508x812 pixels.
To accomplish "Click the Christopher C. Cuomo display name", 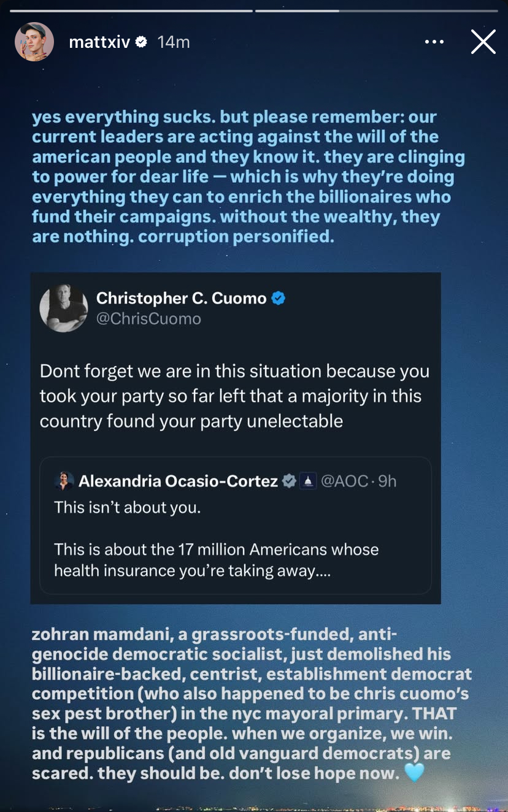I will tap(182, 299).
